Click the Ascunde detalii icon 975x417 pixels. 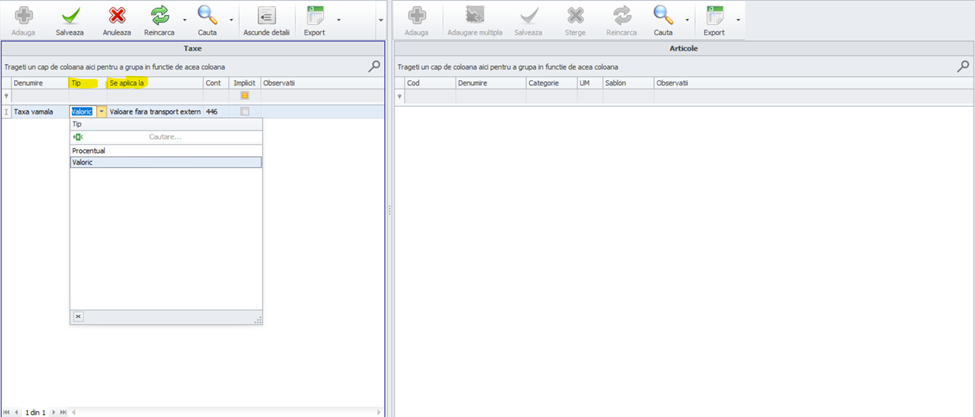point(266,15)
